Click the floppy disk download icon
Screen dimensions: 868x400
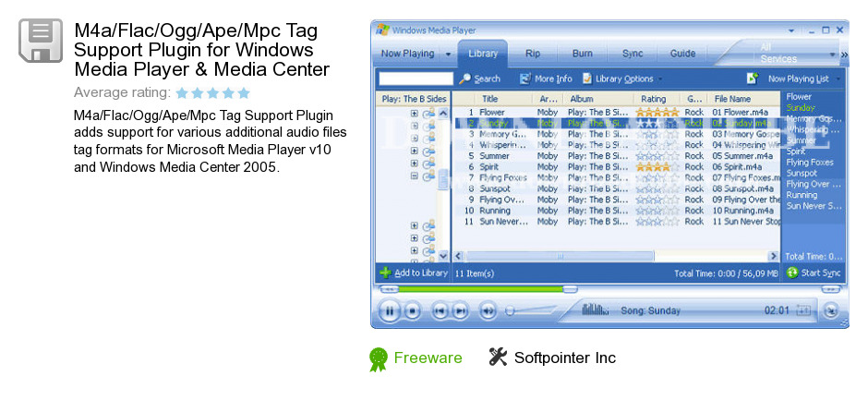tap(41, 41)
